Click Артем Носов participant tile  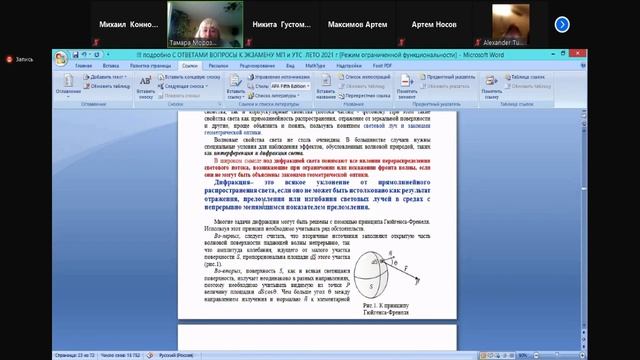pyautogui.click(x=434, y=24)
